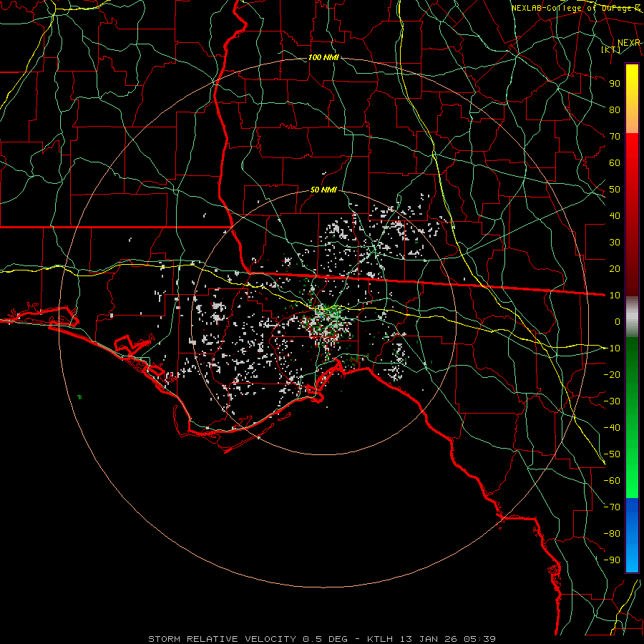644x644 pixels.
Task: Click the 0 value on the velocity scale
Action: click(618, 321)
